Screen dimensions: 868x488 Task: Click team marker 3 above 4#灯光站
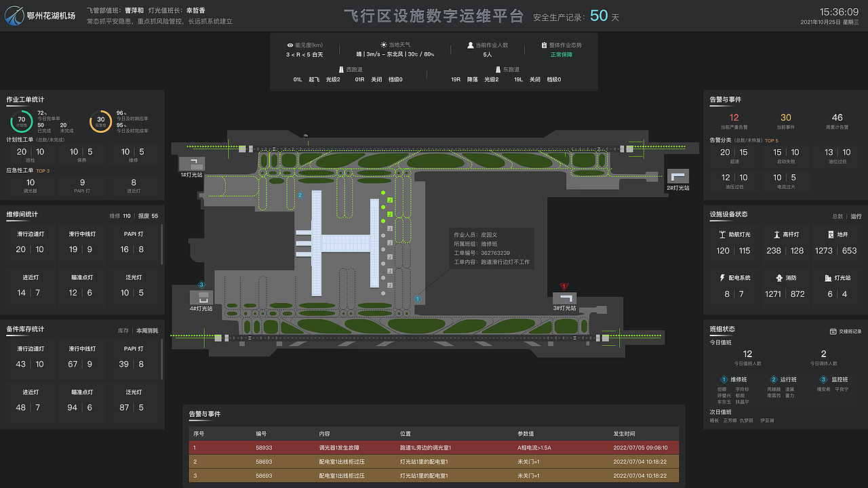[201, 285]
